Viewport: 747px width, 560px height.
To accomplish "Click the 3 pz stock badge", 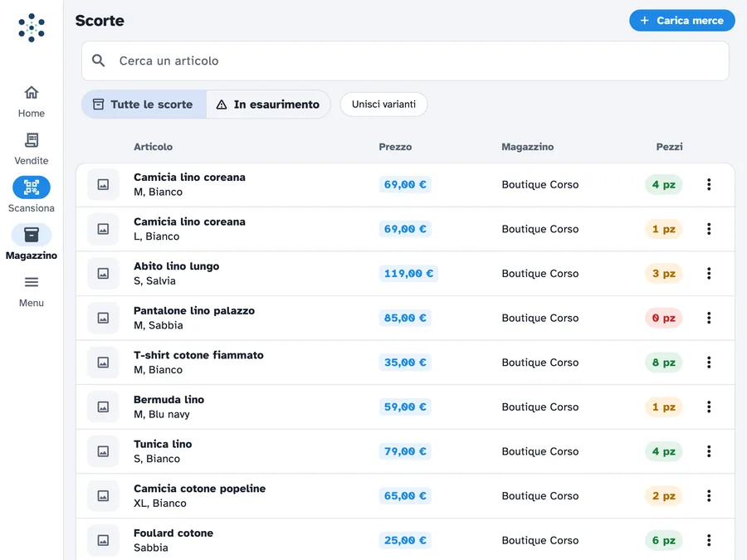I will 664,273.
